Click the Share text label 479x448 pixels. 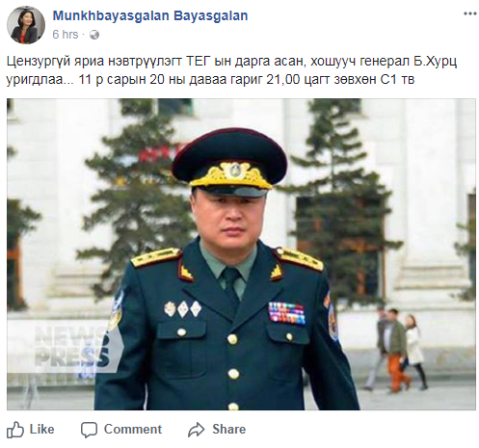(x=228, y=430)
